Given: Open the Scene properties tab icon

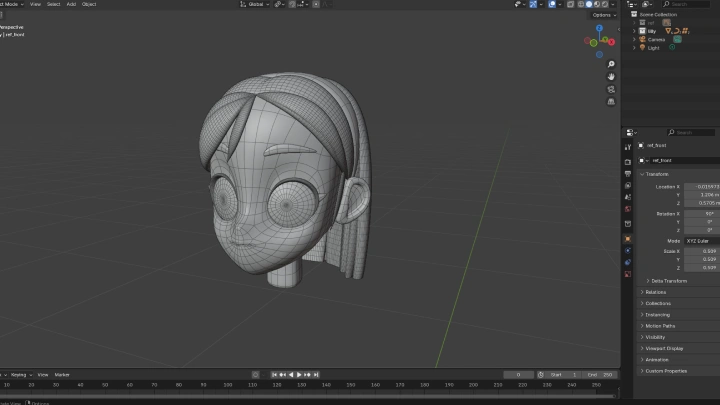Looking at the screenshot, I should click(x=628, y=197).
